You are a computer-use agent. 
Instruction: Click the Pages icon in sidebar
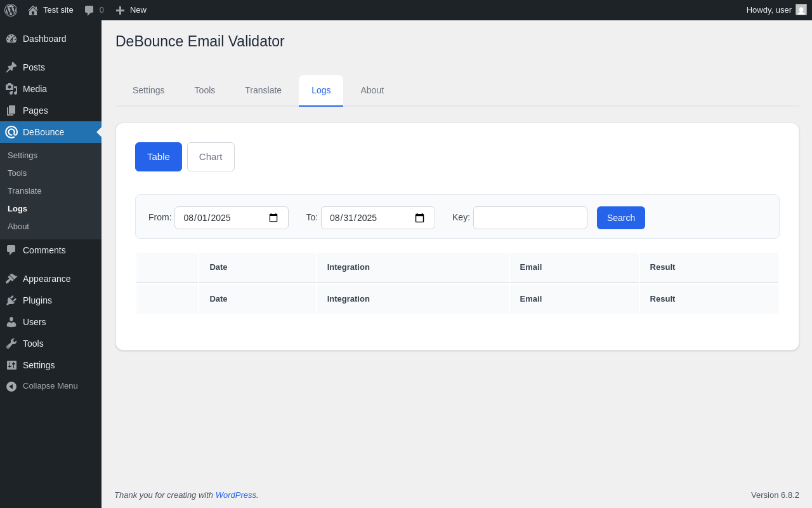pyautogui.click(x=11, y=110)
